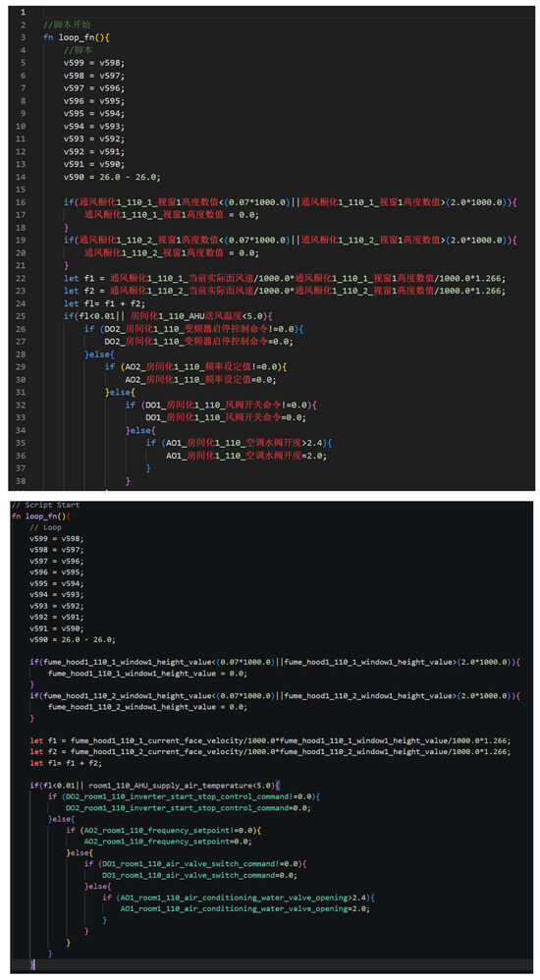Click the AO1_房间化1_110_空调水阀开度=2.0 assignment on line 36
Viewport: 540px width, 980px height.
246,456
